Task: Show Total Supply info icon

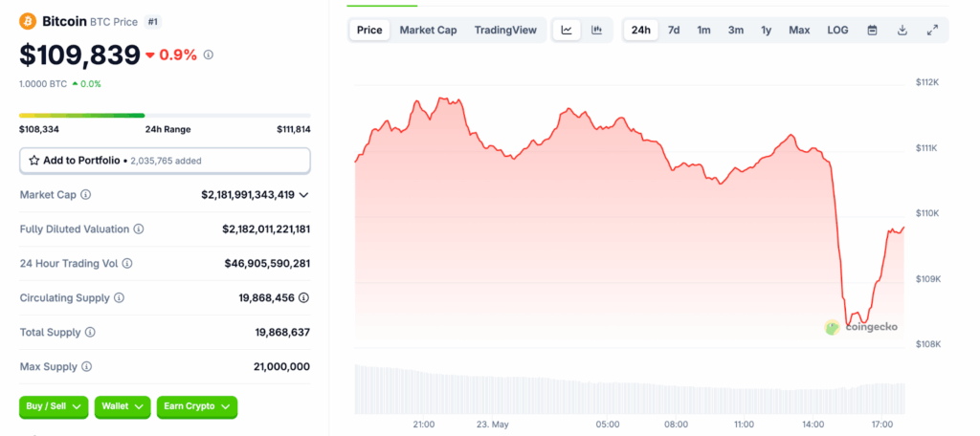Action: coord(90,333)
